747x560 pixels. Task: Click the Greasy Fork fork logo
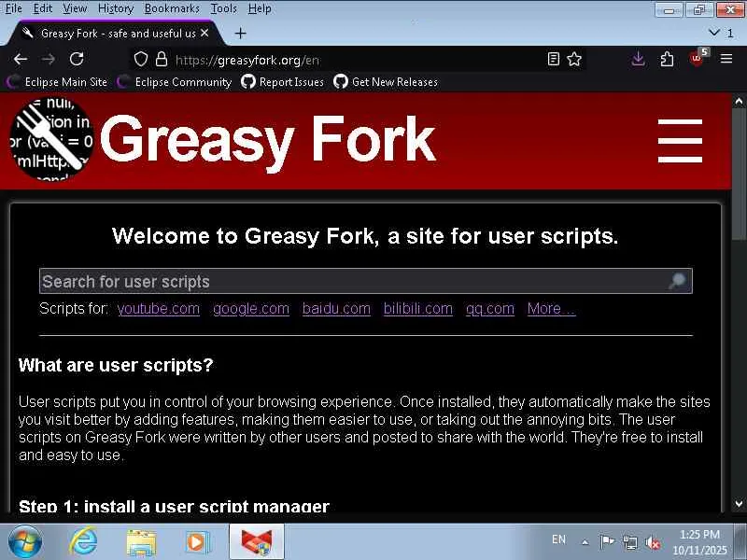coord(51,139)
